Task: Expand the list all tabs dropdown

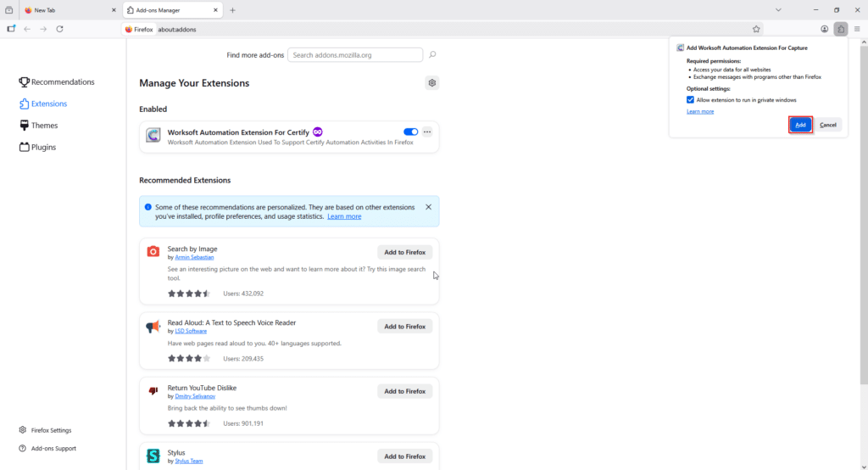Action: coord(778,10)
